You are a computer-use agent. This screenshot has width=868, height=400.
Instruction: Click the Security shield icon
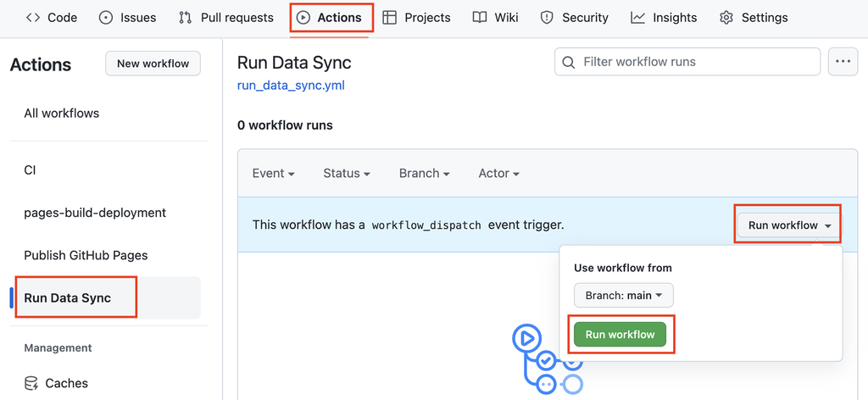click(x=547, y=18)
